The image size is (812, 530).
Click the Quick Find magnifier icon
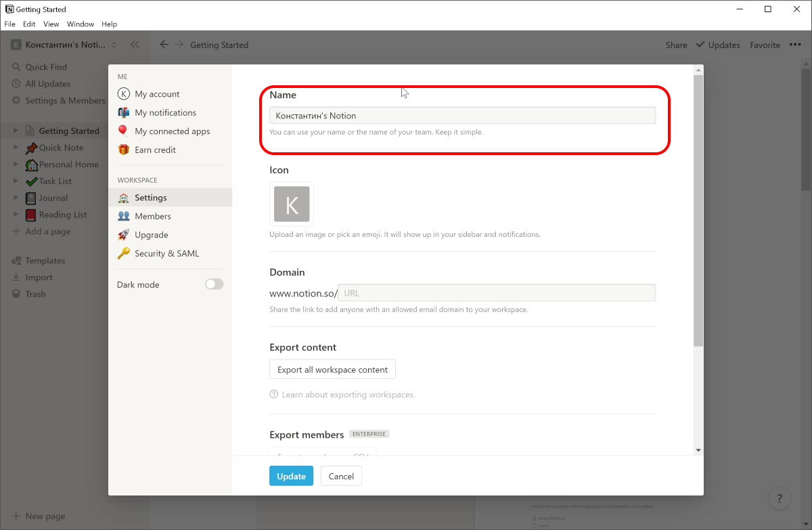pos(16,67)
